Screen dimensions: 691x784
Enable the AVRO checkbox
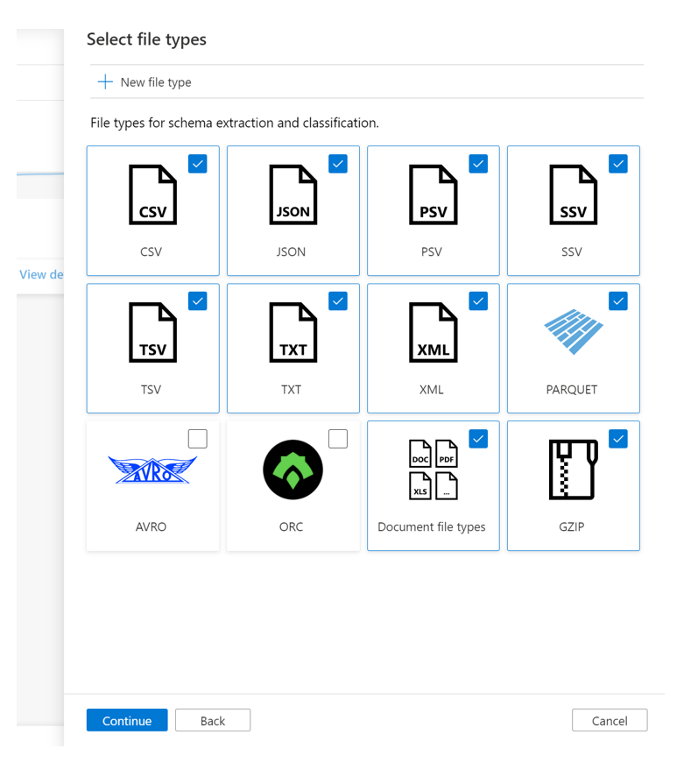[x=198, y=439]
